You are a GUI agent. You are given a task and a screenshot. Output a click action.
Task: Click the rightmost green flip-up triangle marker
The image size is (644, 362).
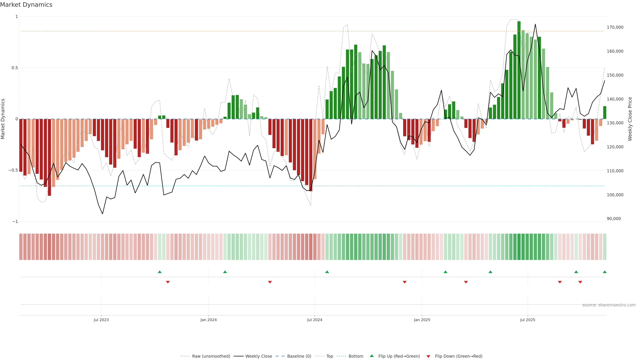(x=604, y=272)
